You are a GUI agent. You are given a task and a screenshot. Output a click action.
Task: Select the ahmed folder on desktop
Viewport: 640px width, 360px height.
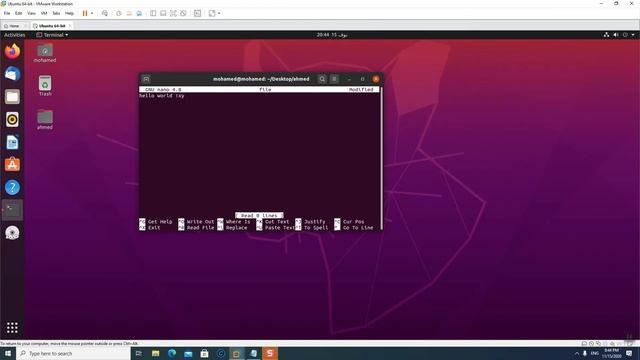[45, 120]
